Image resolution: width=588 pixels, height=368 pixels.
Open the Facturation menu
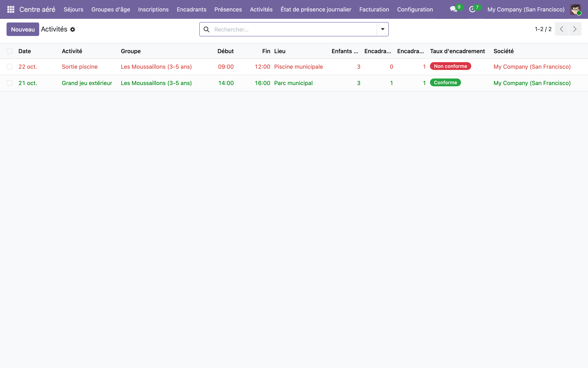(x=374, y=9)
